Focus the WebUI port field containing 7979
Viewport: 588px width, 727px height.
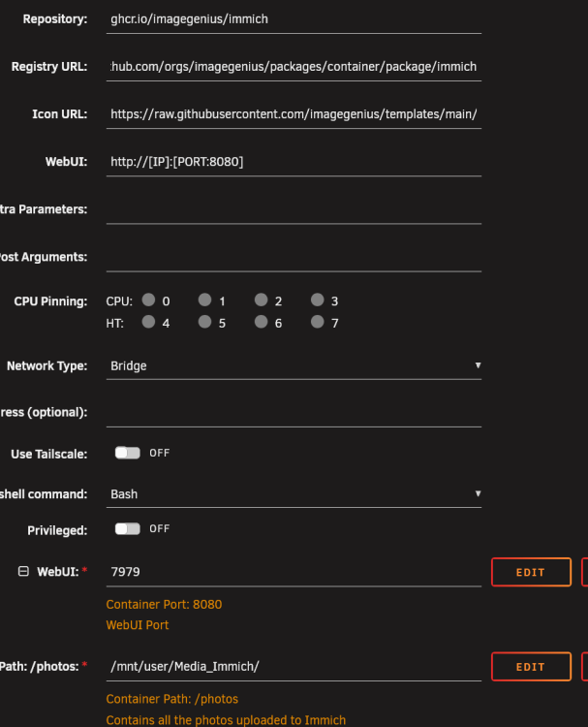pos(294,572)
